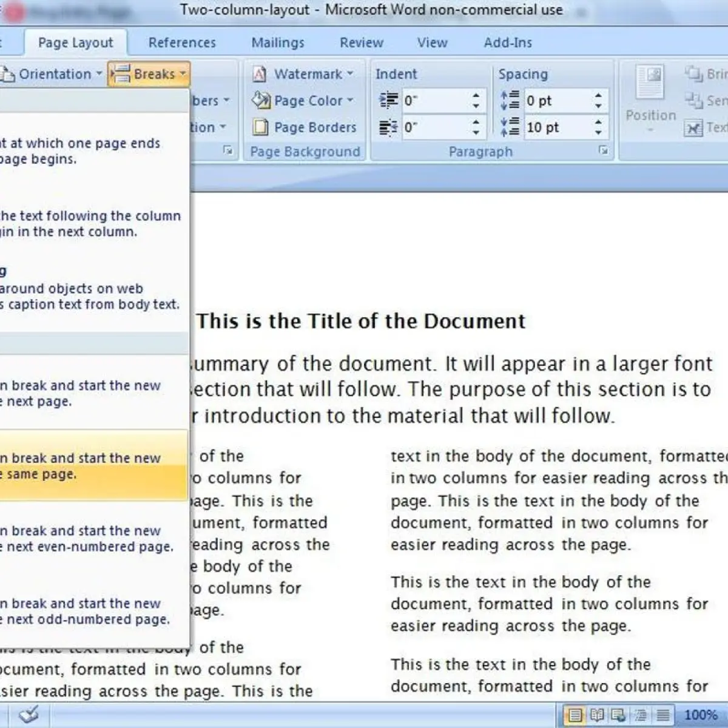Click the Send to Back icon

(693, 100)
